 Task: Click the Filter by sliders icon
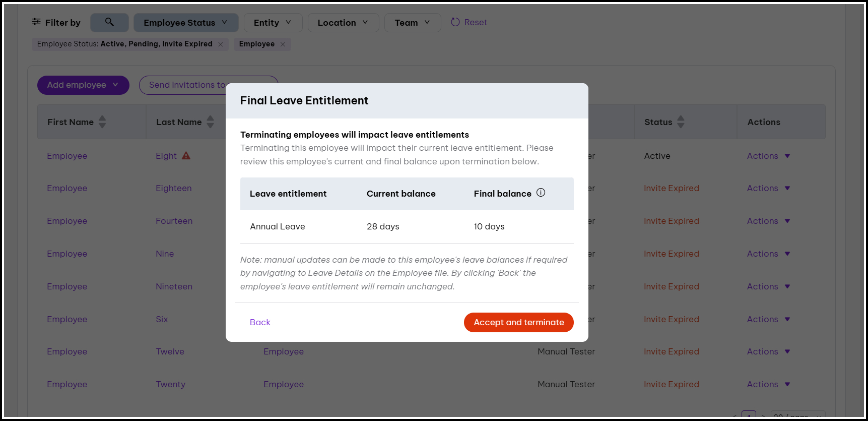coord(36,22)
